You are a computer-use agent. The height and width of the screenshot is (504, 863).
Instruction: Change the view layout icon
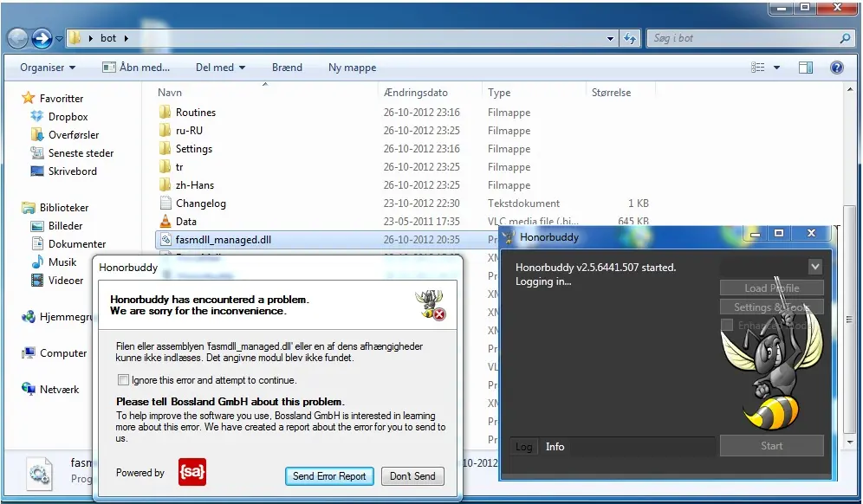click(758, 68)
